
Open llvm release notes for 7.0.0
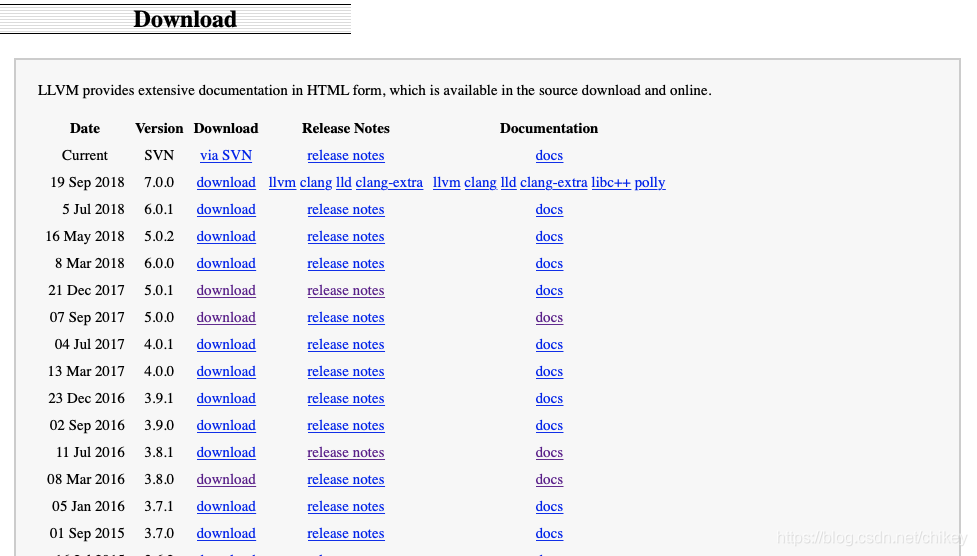pos(282,183)
